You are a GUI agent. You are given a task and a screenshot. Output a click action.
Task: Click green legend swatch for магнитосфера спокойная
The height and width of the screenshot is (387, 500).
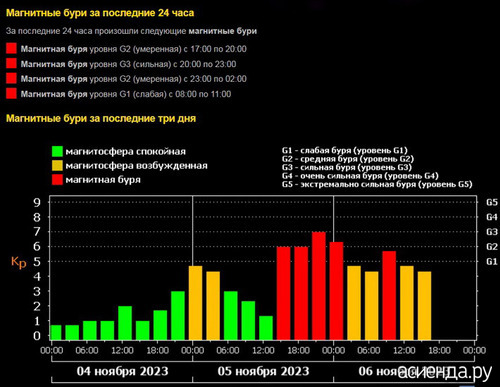click(57, 151)
